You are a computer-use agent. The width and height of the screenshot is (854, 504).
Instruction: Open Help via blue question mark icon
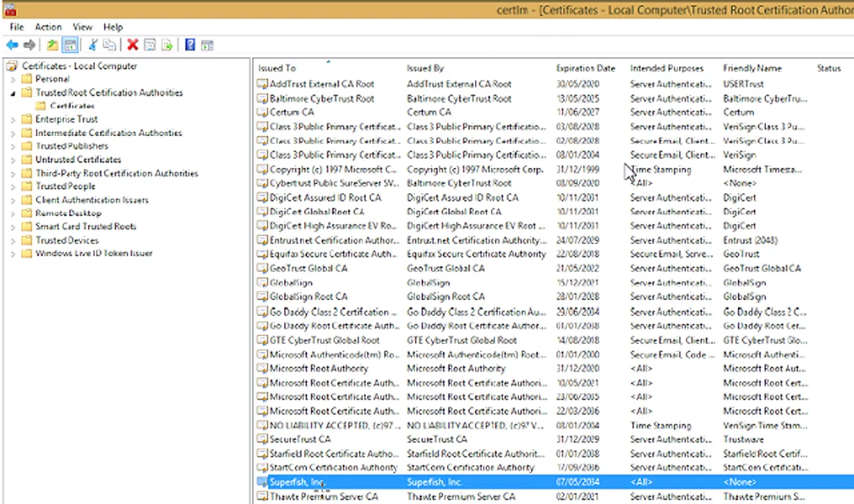tap(190, 45)
